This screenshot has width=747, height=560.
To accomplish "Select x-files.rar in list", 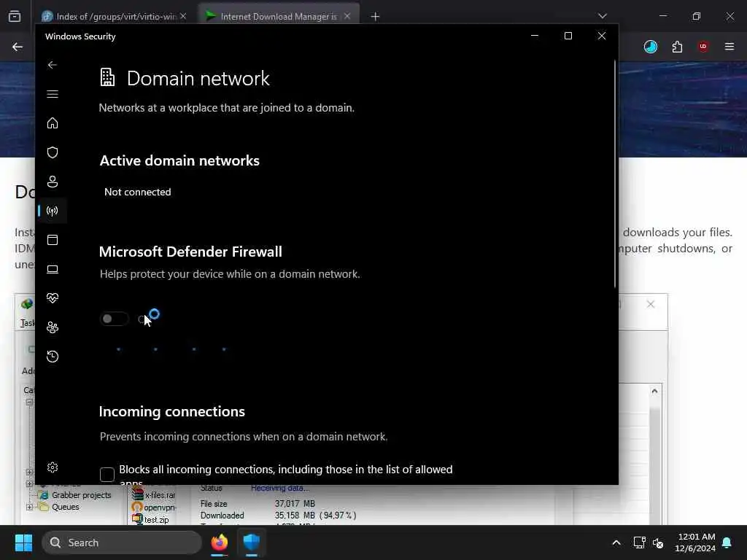I will point(160,495).
